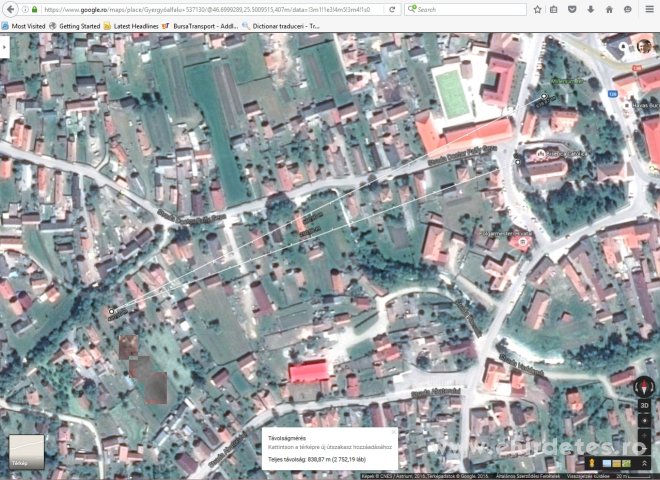Go back with the browser back arrow
Image resolution: width=660 pixels, height=480 pixels.
click(11, 9)
